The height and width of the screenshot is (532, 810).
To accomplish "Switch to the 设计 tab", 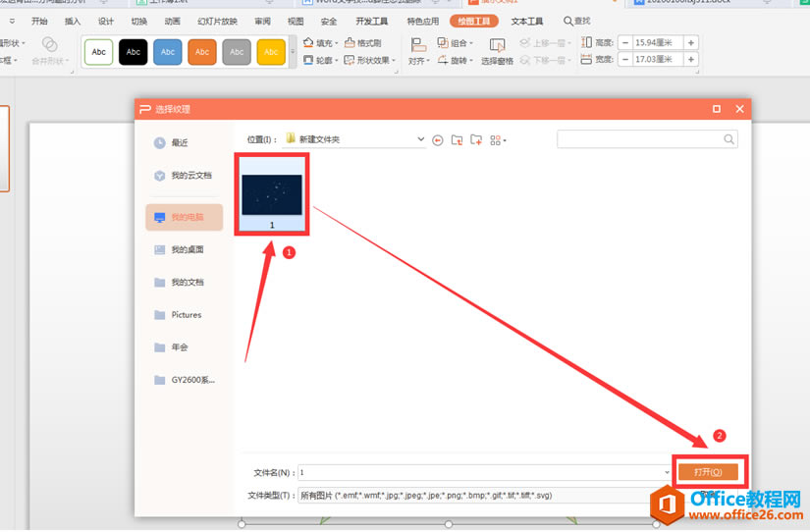I will tap(105, 22).
